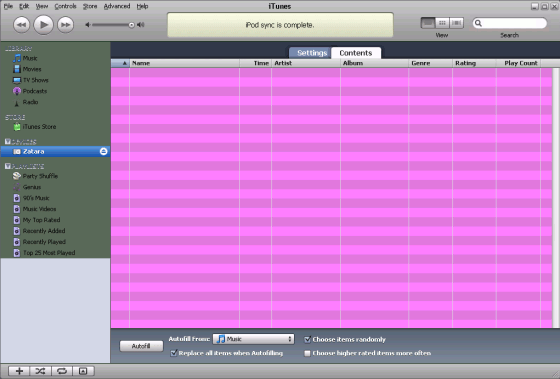Start playback with the Play button
Screen dimensions: 560x379
[x=44, y=25]
